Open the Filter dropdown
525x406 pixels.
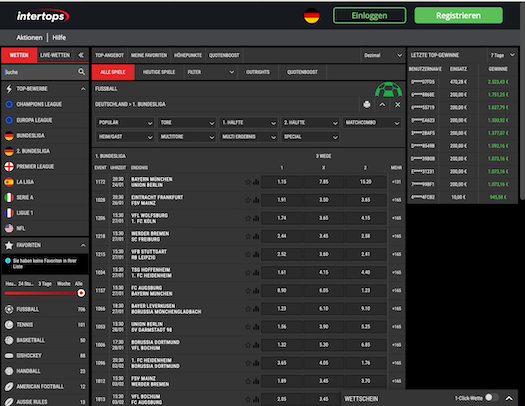click(210, 72)
